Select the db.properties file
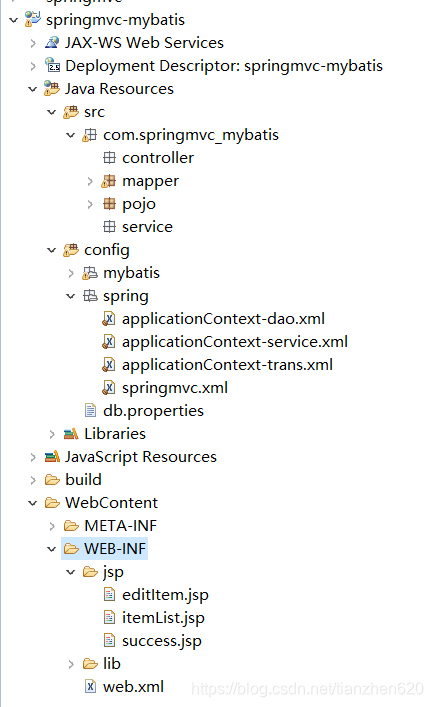 153,411
